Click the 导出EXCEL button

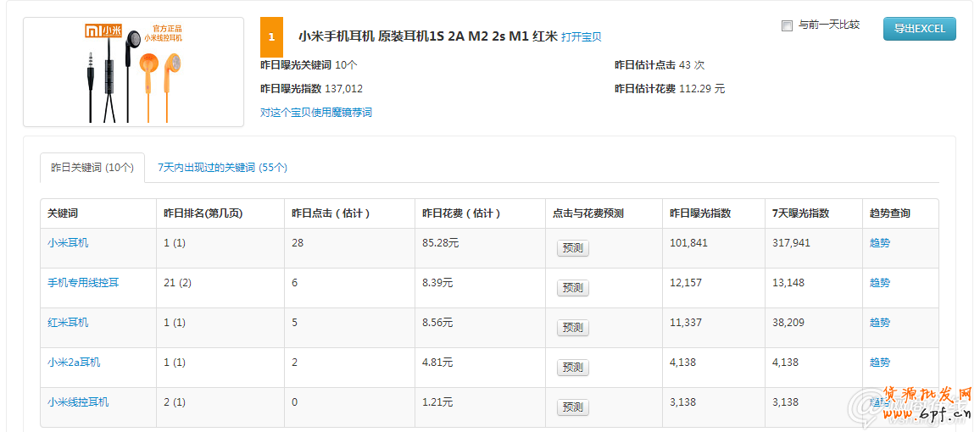[919, 29]
